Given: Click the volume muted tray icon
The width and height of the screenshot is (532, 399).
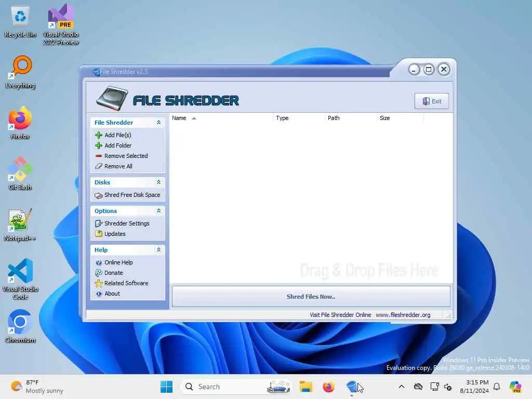Looking at the screenshot, I should (448, 387).
